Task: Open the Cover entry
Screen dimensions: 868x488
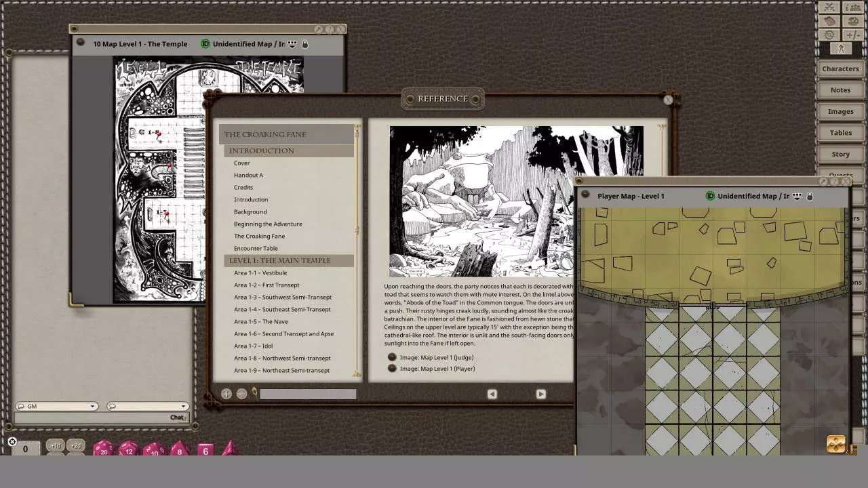Action: click(x=242, y=163)
